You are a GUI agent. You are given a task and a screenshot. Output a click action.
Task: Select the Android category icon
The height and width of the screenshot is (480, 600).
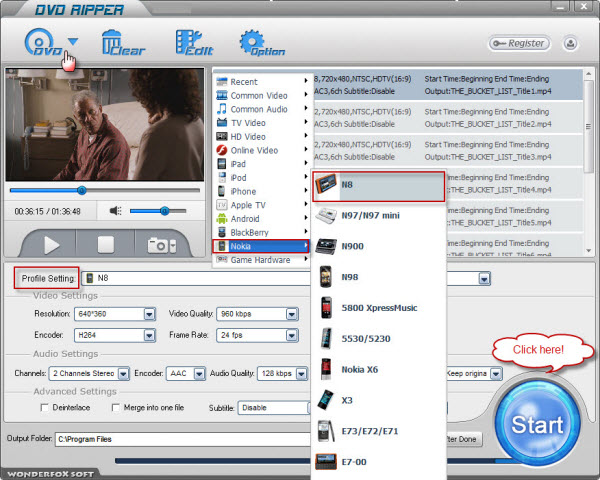click(222, 219)
